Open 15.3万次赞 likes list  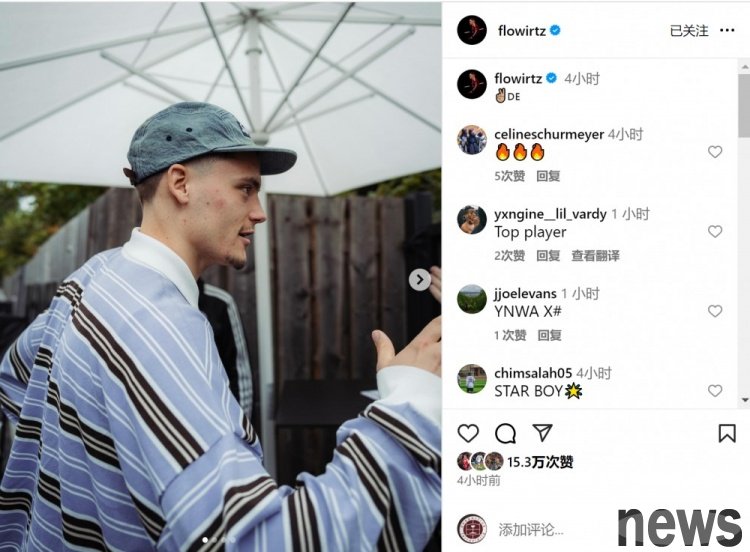pyautogui.click(x=540, y=462)
